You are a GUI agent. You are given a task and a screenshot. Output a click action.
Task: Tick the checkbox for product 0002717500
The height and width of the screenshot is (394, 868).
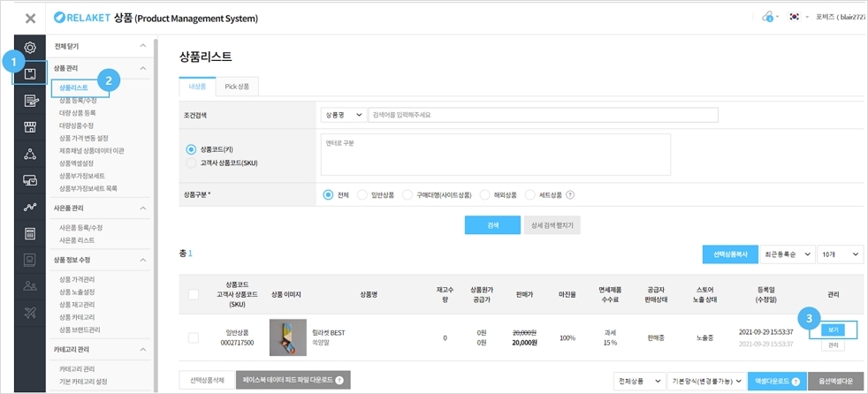coord(193,337)
